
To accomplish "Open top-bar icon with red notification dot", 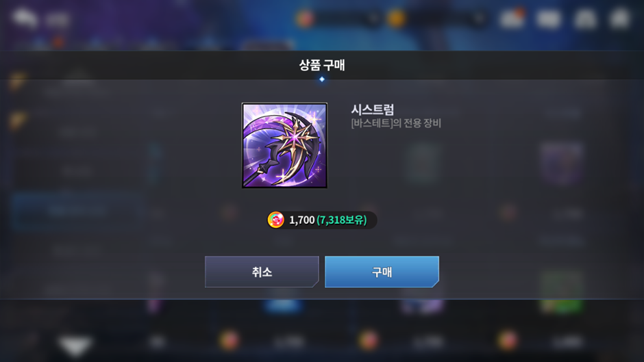I will (512, 18).
